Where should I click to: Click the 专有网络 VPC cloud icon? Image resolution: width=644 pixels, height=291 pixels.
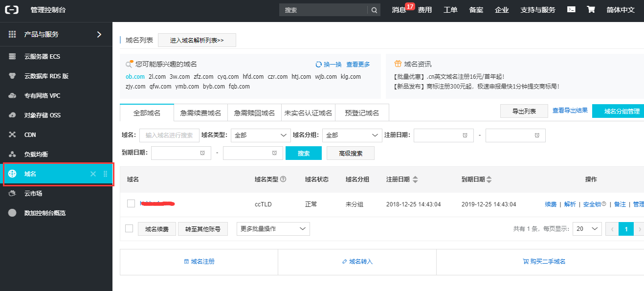[13, 95]
